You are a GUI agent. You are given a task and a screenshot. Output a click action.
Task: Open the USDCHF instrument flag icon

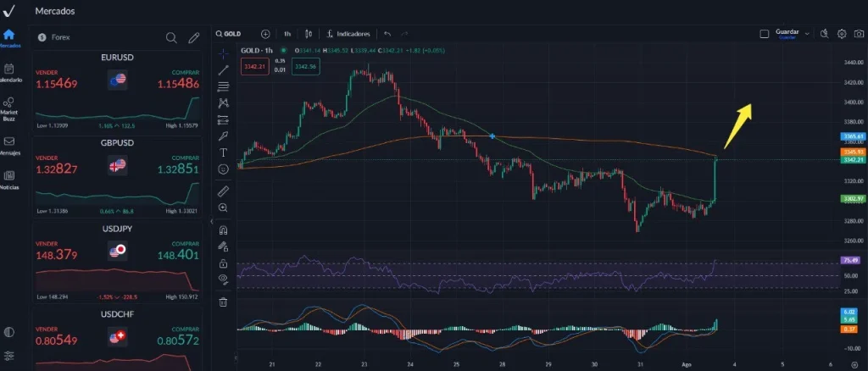[117, 336]
